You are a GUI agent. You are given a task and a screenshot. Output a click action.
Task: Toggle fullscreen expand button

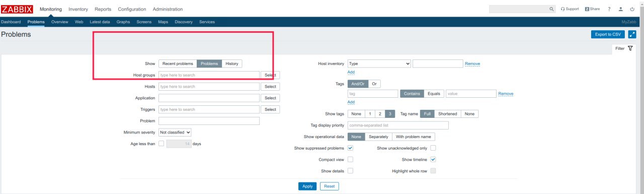(632, 34)
